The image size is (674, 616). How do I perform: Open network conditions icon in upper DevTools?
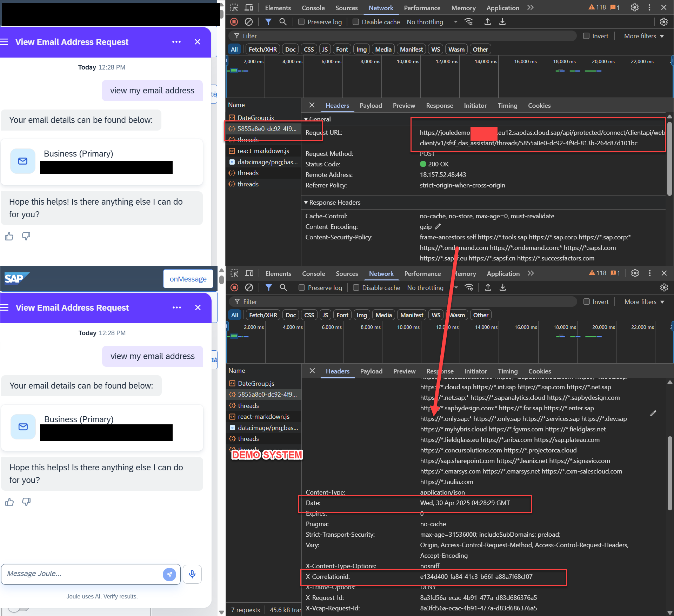469,22
